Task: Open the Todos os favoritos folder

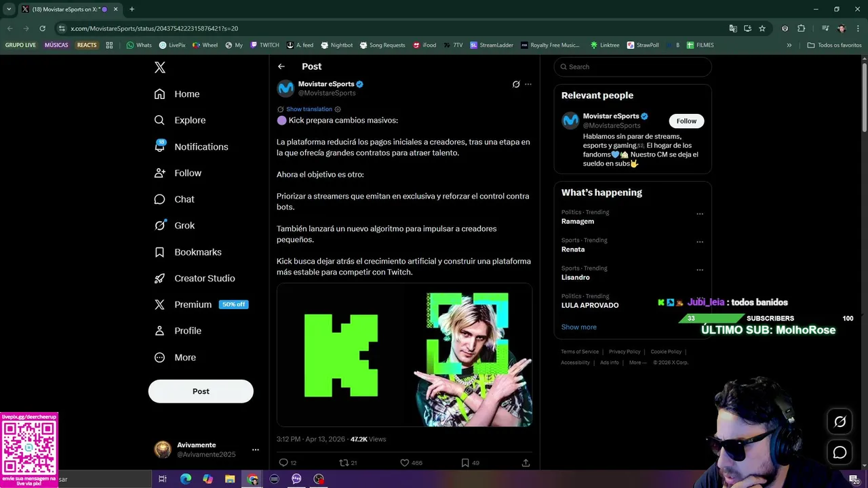Action: tap(835, 45)
